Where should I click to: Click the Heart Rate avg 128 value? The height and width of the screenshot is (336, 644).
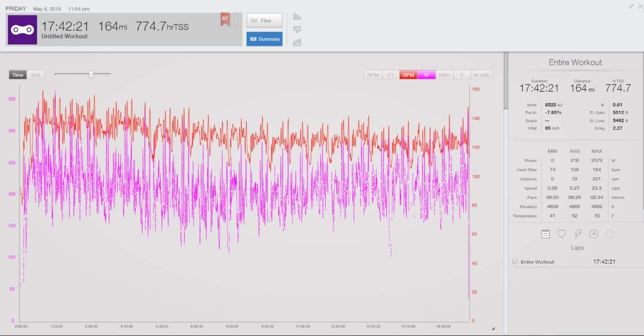(x=574, y=170)
